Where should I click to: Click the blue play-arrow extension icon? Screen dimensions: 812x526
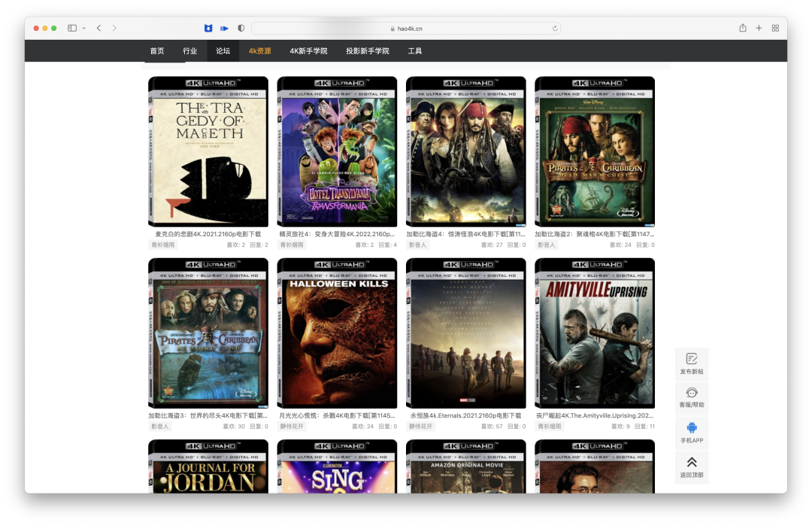coord(224,28)
